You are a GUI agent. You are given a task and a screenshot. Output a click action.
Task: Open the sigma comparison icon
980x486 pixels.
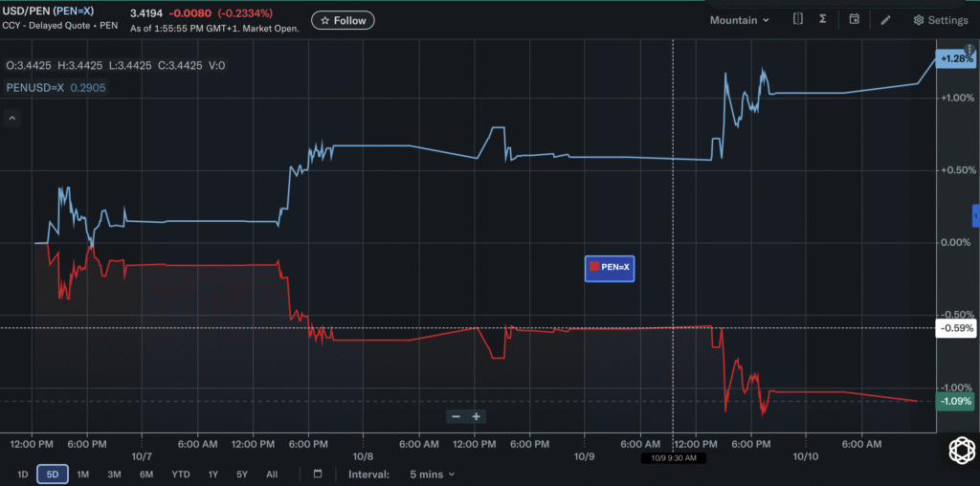(x=823, y=19)
